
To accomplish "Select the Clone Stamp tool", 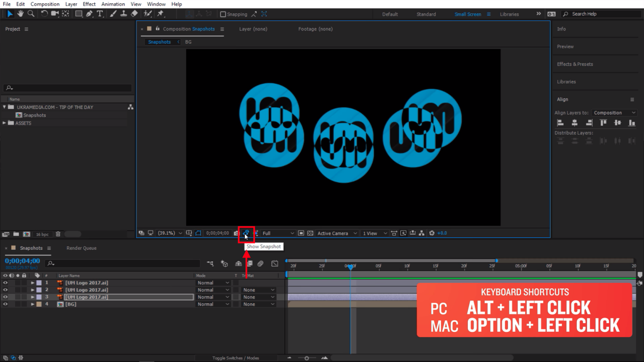I will click(x=124, y=14).
